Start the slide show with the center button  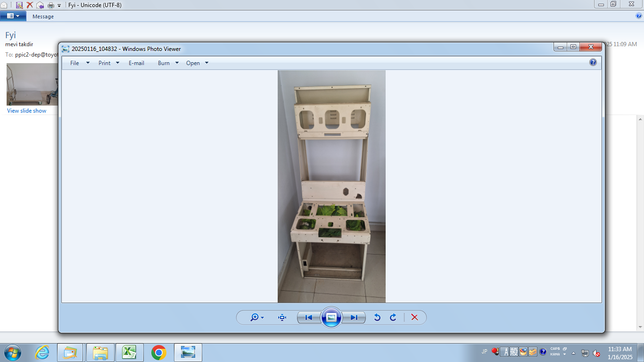tap(331, 317)
